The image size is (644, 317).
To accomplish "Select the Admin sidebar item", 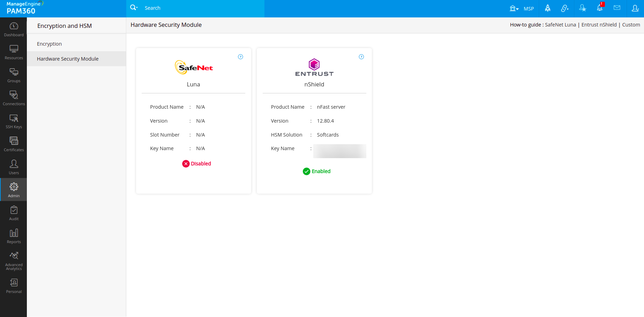I will tap(14, 190).
